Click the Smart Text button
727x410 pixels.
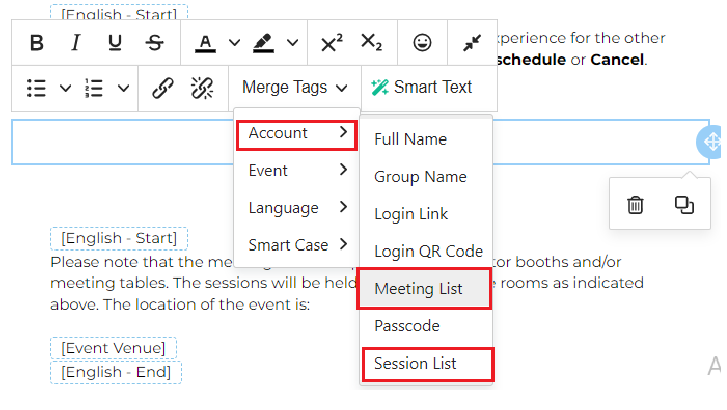(x=422, y=88)
